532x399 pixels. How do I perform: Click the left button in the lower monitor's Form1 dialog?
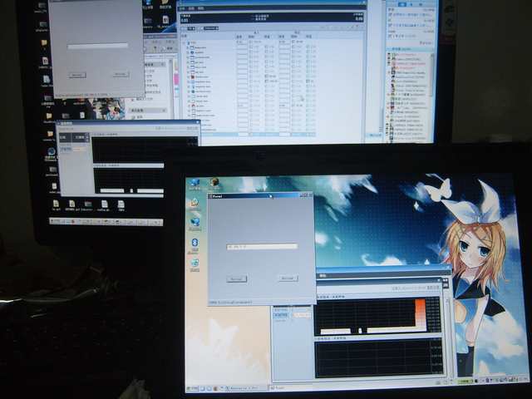(x=236, y=278)
